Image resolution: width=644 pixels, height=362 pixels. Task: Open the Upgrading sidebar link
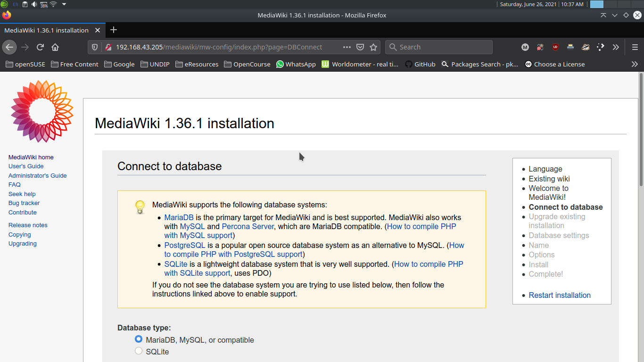click(x=23, y=244)
